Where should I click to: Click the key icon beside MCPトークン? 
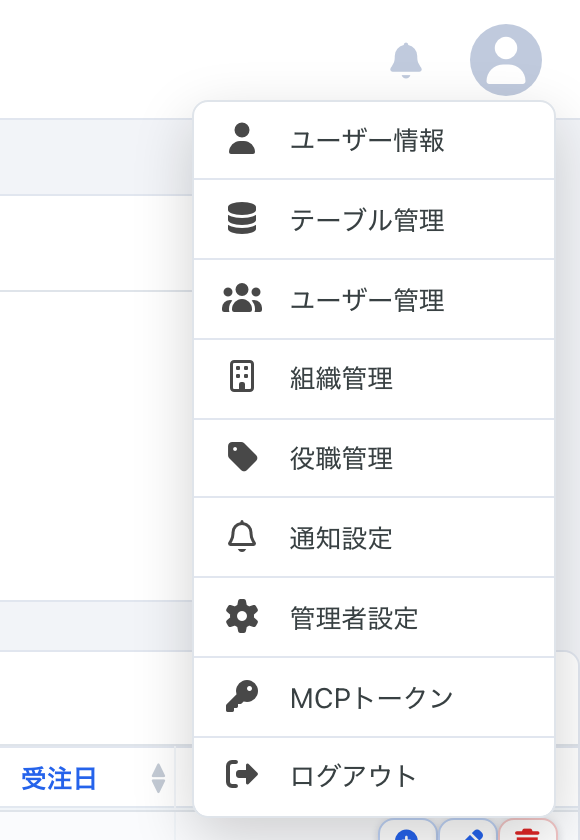pos(242,696)
